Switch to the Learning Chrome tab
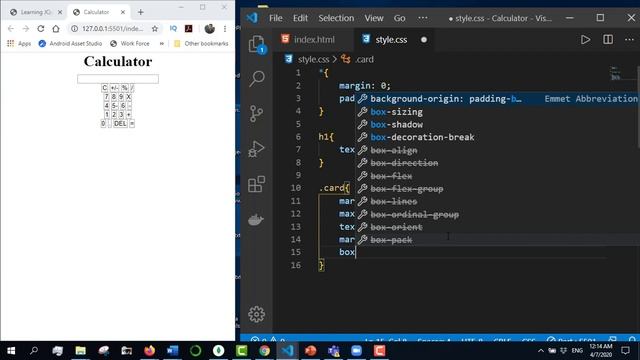This screenshot has width=640, height=360. pos(36,12)
